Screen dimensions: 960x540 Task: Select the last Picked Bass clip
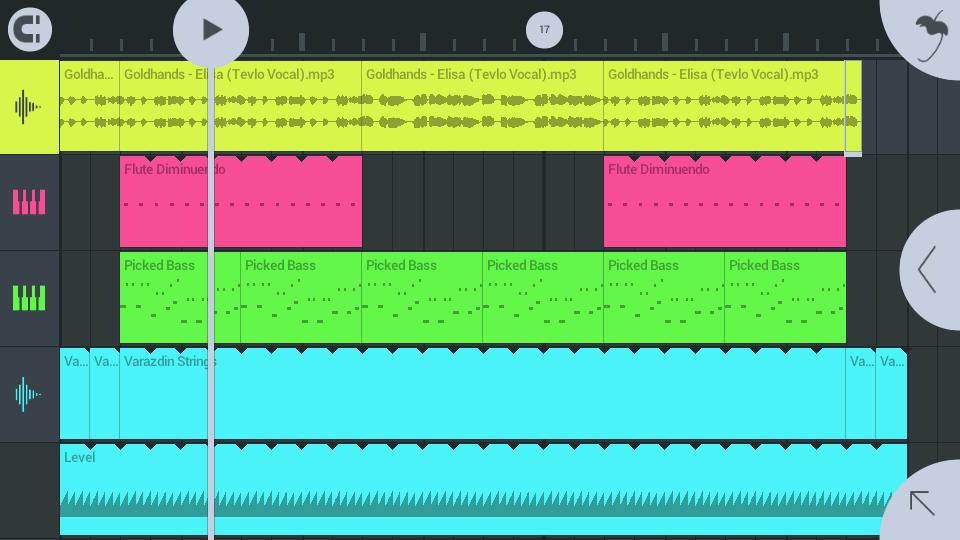(x=785, y=298)
